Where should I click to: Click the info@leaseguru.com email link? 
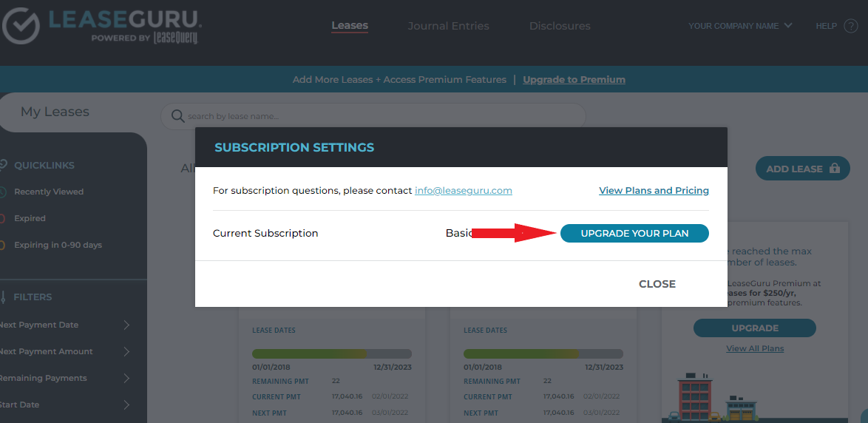(463, 190)
